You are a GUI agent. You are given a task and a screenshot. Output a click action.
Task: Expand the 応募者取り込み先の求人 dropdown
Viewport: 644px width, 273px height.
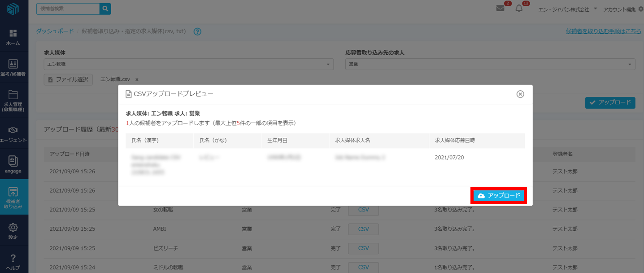click(x=490, y=64)
